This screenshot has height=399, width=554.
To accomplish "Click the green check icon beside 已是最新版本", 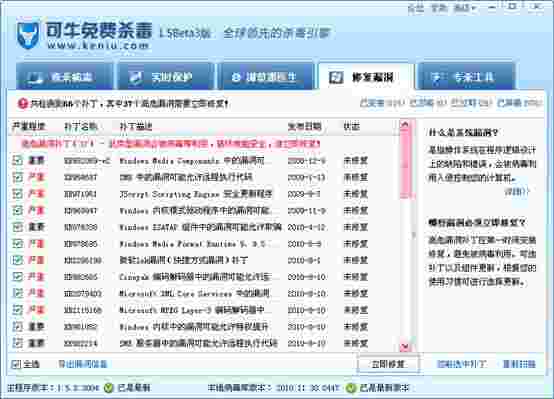I will click(x=350, y=388).
